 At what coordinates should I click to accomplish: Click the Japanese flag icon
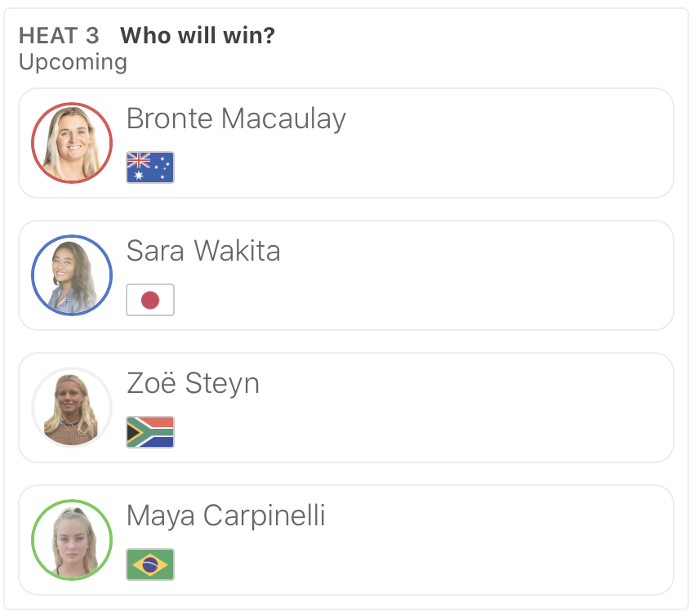pos(150,300)
